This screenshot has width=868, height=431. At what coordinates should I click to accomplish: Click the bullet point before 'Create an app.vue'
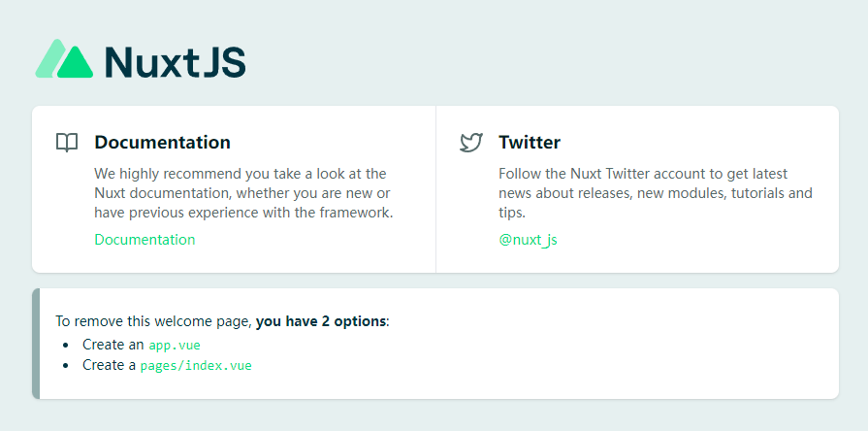click(66, 346)
